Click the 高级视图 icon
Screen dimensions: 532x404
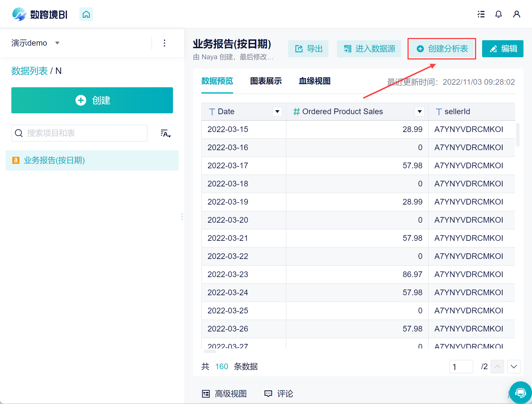click(206, 394)
